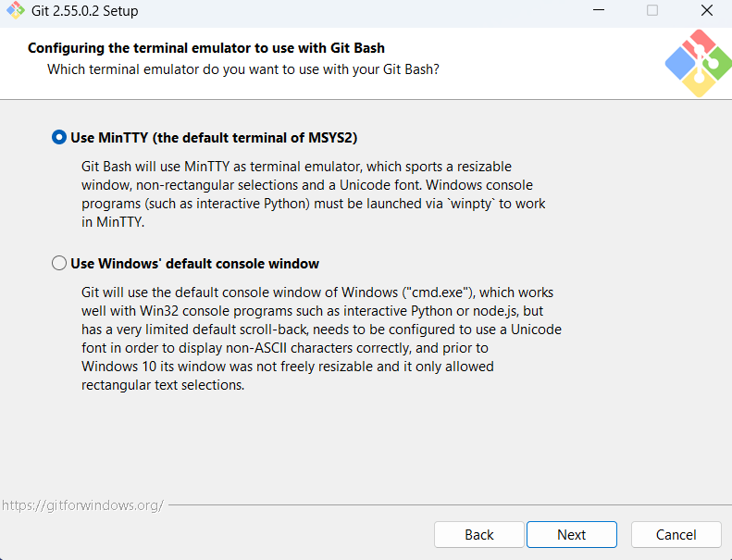This screenshot has height=560, width=732.
Task: Click the large Git logo in the header
Action: (699, 63)
